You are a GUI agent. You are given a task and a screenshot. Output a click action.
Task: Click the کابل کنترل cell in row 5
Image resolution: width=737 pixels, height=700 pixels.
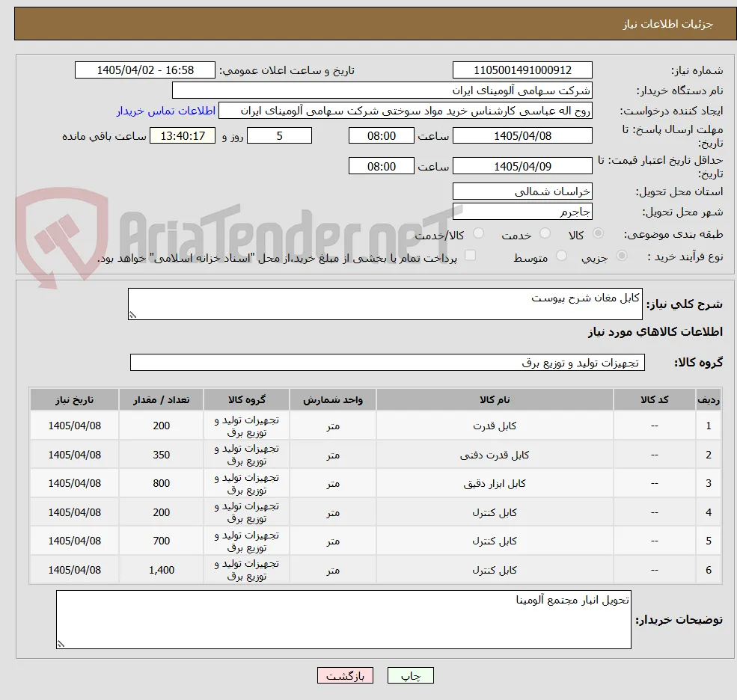point(495,541)
